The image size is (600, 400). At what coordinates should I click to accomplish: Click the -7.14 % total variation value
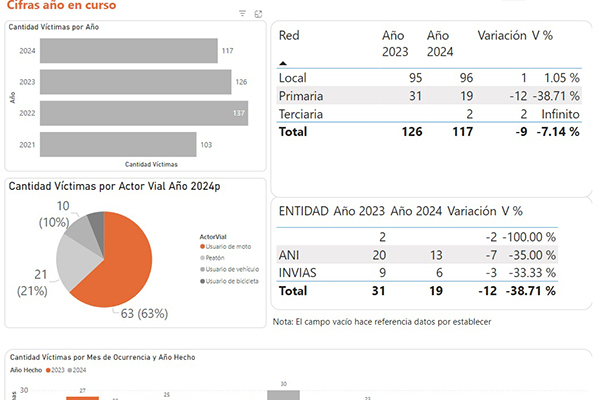558,132
